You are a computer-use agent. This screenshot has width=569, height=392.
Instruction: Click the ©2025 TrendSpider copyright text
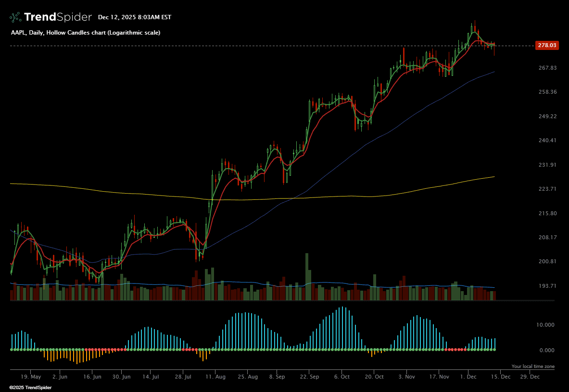coord(31,387)
